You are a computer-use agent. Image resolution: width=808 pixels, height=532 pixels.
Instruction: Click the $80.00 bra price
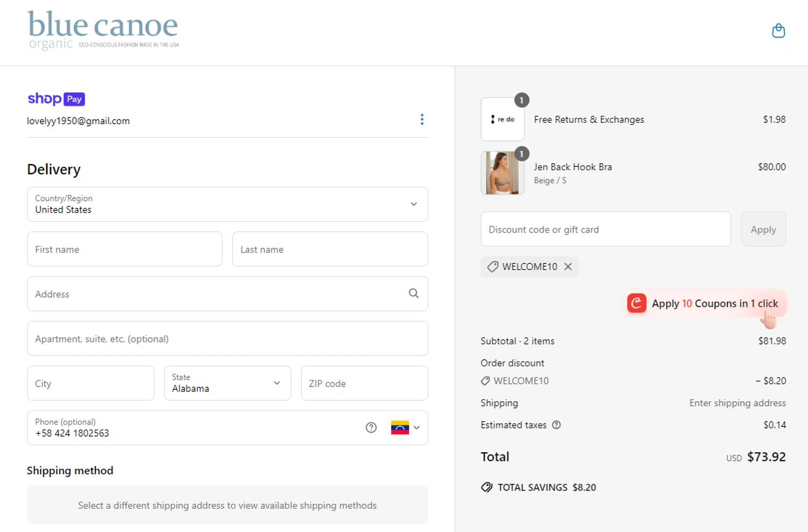point(771,167)
